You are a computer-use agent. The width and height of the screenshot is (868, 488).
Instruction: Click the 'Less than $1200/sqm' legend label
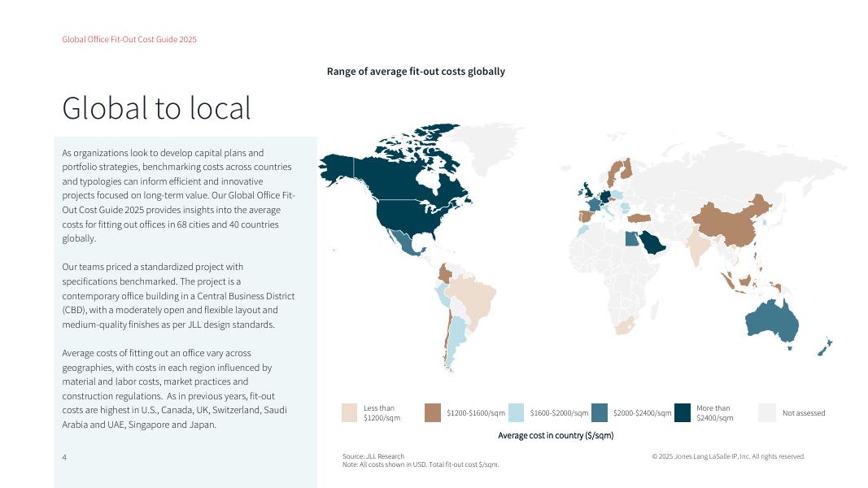[x=382, y=412]
